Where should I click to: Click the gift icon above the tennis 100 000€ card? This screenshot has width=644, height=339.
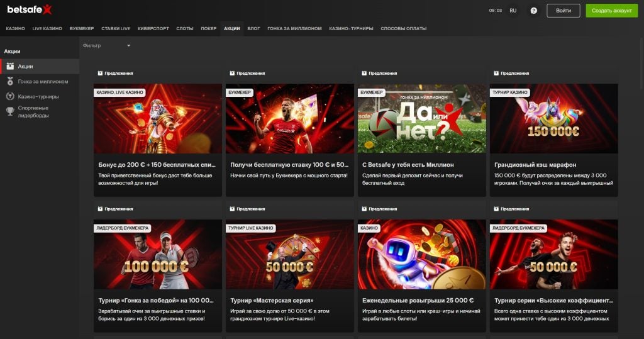(x=100, y=209)
